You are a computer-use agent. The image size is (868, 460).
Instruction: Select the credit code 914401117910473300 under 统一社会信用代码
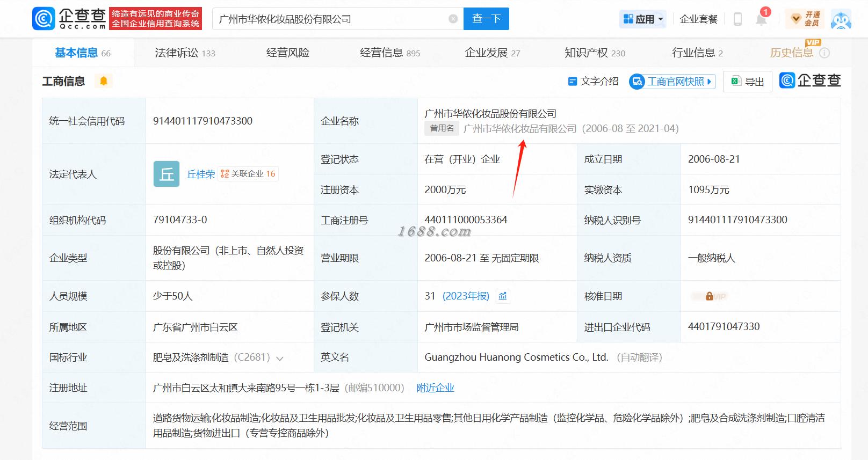point(202,121)
